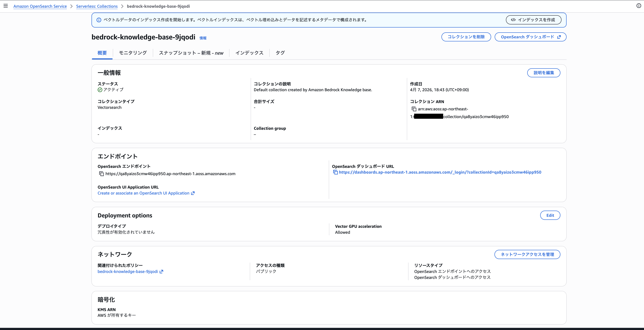Click ネットワークアクセスを管理 button
Screen dimensions: 644x330
coord(527,254)
